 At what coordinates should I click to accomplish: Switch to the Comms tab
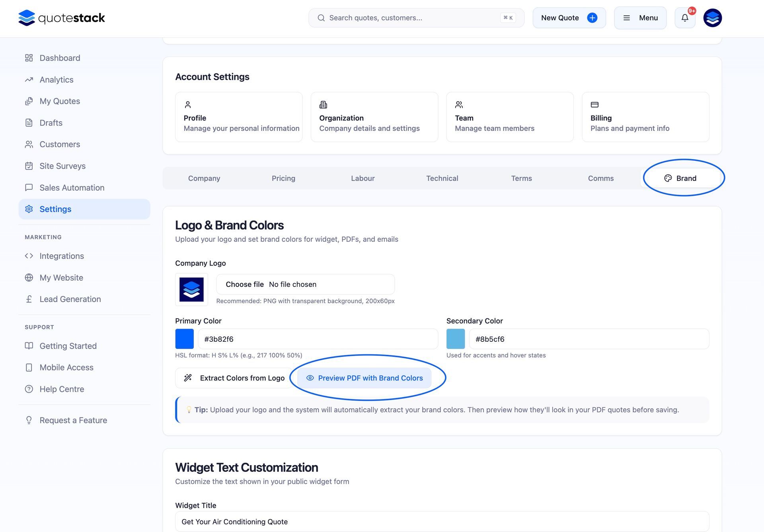pyautogui.click(x=600, y=178)
